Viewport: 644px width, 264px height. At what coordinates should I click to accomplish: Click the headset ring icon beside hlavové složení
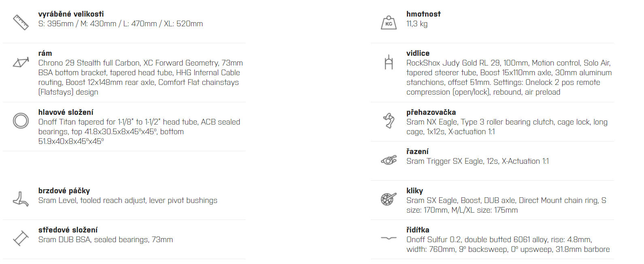point(21,120)
